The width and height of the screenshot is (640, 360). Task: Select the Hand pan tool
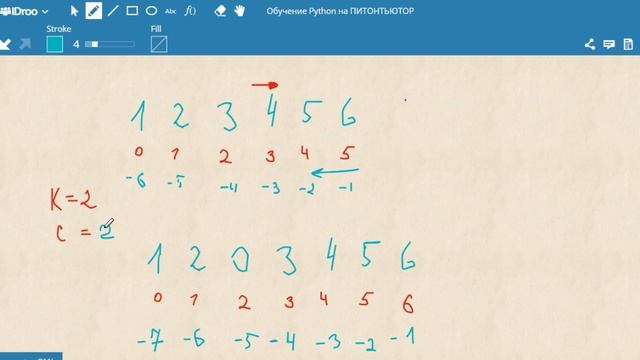pyautogui.click(x=240, y=11)
